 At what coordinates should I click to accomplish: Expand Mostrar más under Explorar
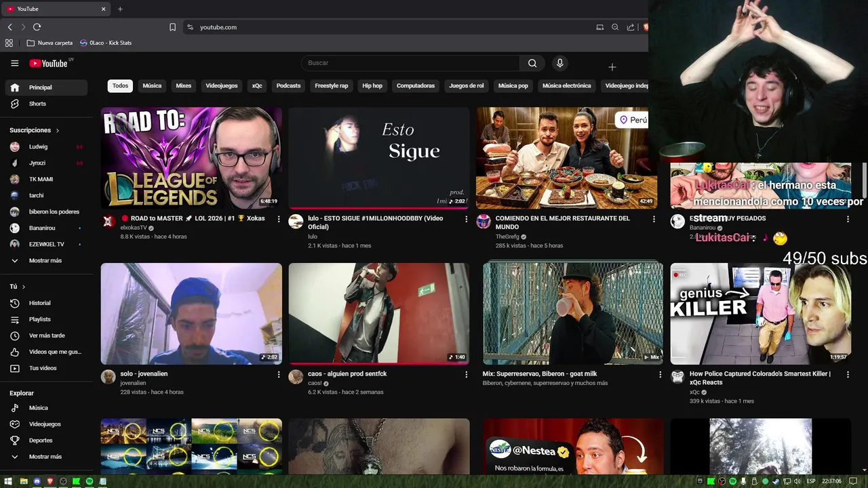click(46, 457)
